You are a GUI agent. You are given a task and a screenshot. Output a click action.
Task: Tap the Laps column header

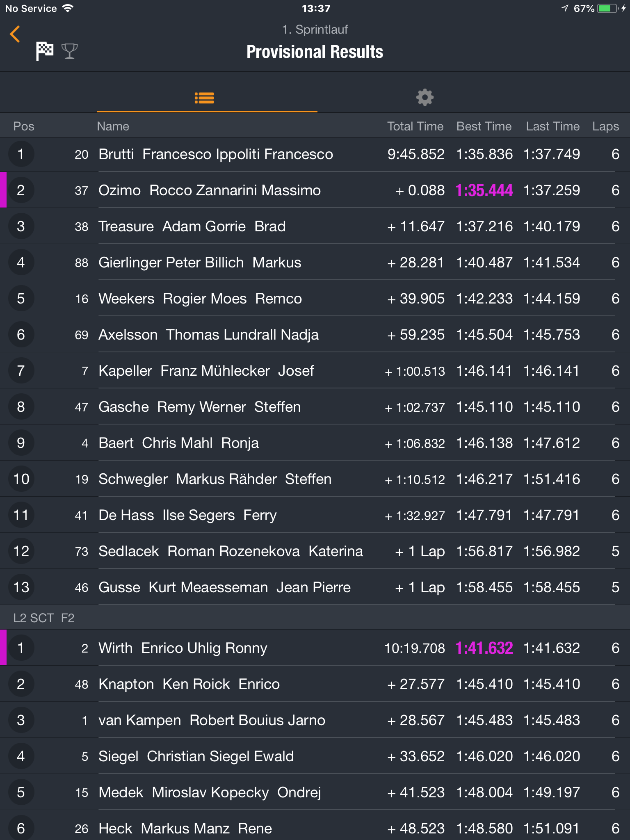click(x=605, y=126)
